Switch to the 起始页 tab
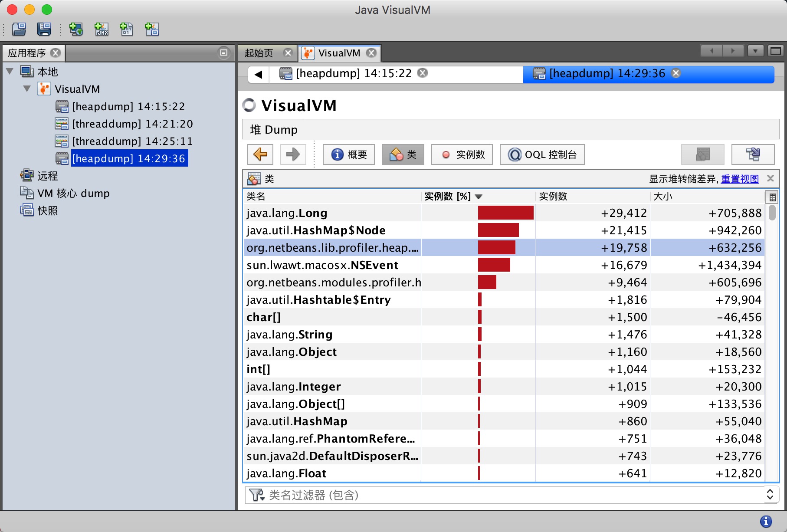The width and height of the screenshot is (787, 532). pos(259,53)
